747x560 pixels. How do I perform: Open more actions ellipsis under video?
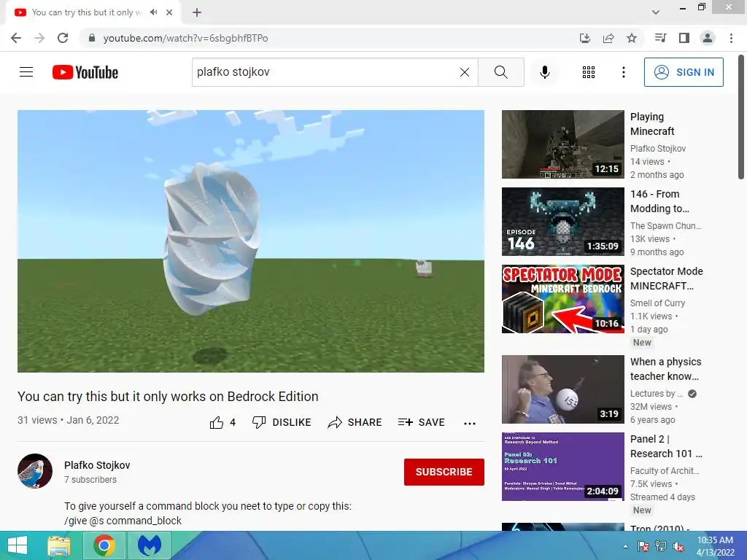click(470, 423)
